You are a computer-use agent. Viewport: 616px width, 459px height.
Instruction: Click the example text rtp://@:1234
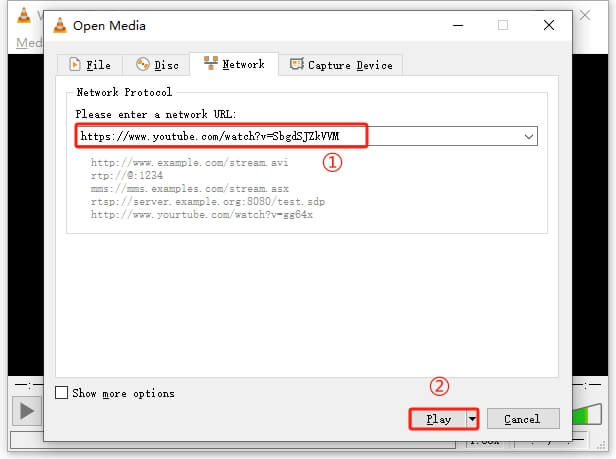(126, 175)
